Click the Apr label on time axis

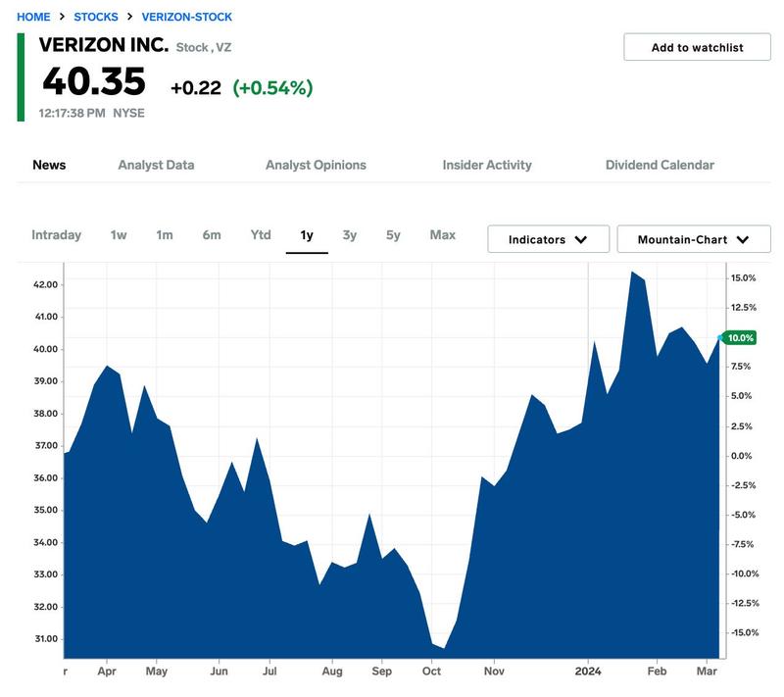107,671
